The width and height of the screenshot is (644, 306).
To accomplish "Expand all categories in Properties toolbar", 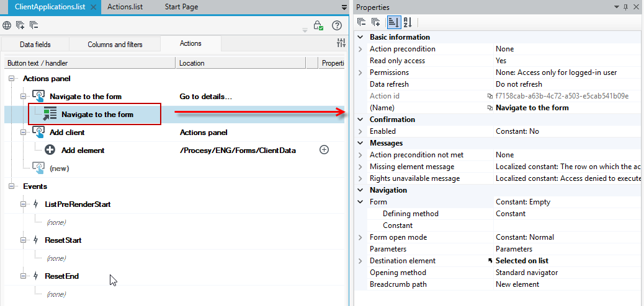I will pyautogui.click(x=375, y=22).
